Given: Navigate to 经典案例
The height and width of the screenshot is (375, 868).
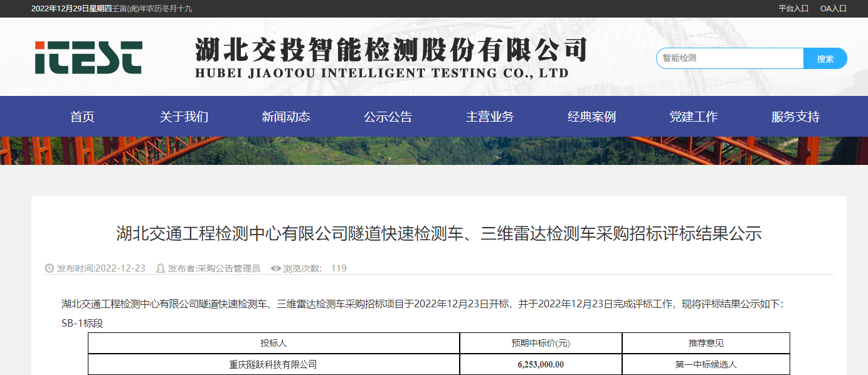Looking at the screenshot, I should pyautogui.click(x=592, y=117).
